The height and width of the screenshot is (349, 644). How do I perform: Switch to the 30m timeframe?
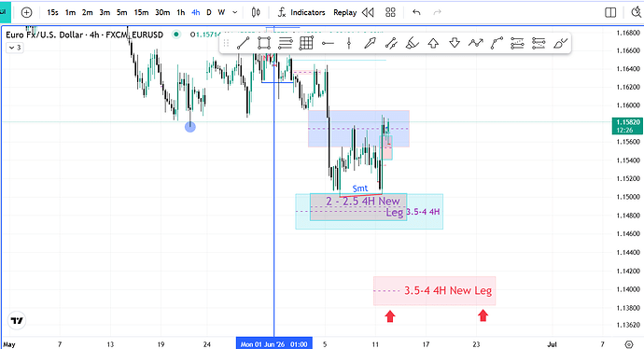[x=162, y=13]
